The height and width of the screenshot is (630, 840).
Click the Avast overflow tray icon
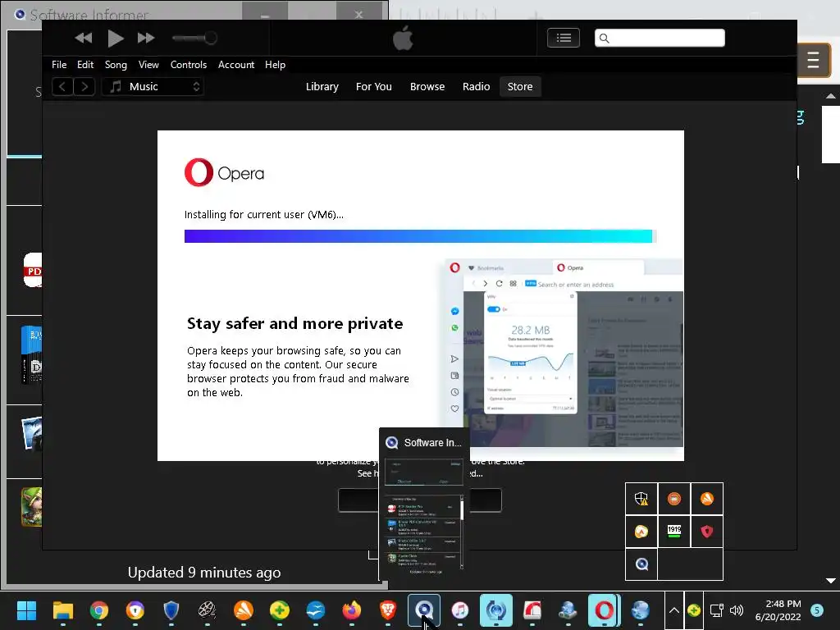pos(706,499)
